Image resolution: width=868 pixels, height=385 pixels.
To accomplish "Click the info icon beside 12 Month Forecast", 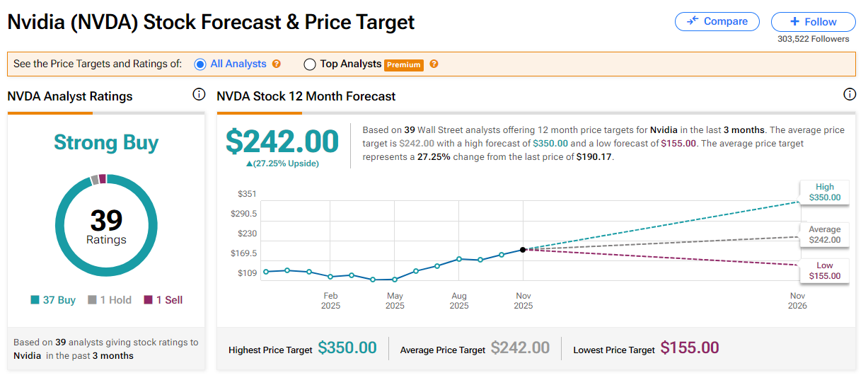I will pos(850,95).
